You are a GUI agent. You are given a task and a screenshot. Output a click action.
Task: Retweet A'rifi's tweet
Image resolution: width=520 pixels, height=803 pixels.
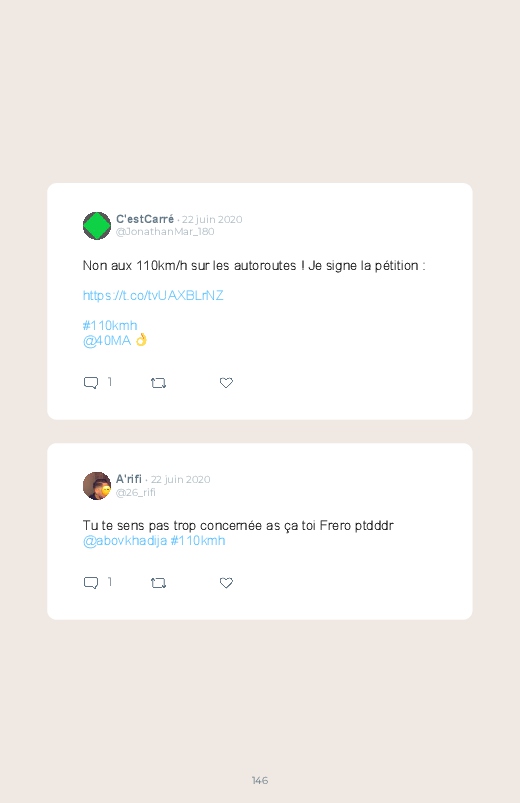tap(158, 583)
